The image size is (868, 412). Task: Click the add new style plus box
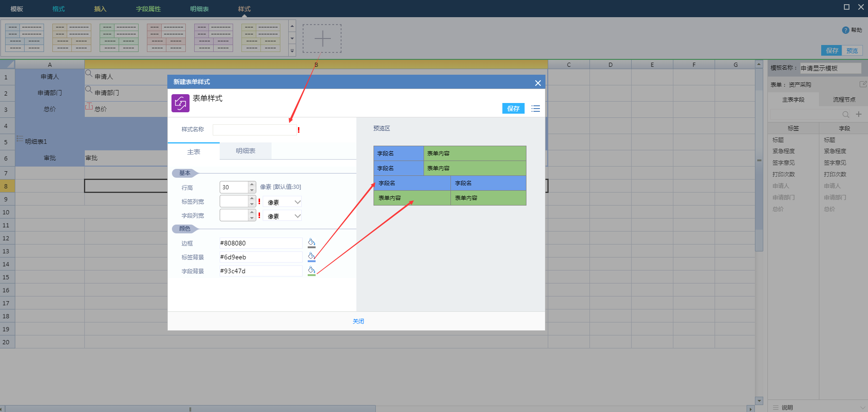[322, 39]
